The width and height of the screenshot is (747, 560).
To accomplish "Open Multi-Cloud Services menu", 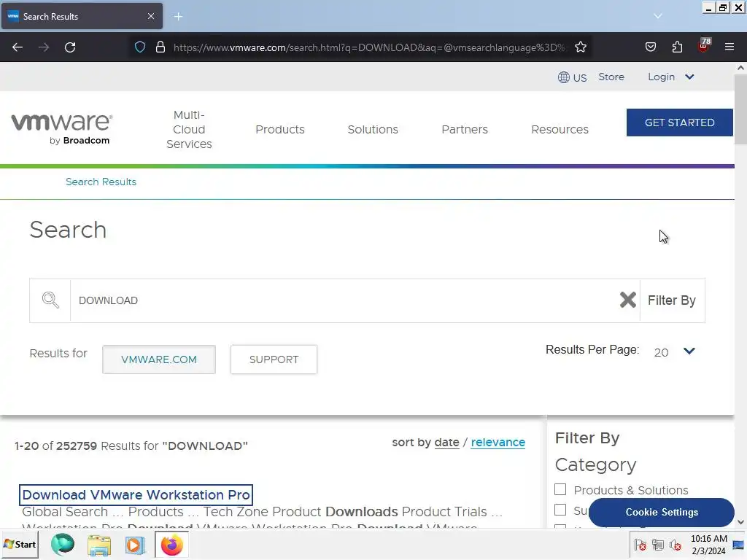I will coord(189,130).
